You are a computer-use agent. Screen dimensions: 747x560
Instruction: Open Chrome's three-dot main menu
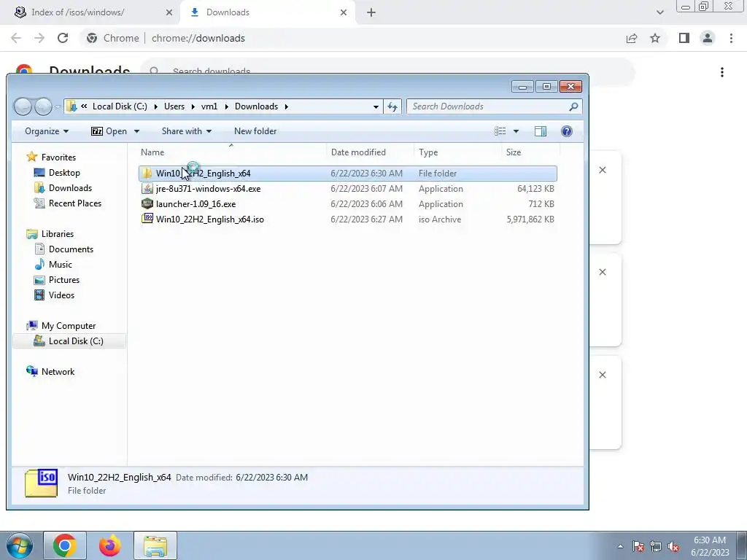point(731,38)
